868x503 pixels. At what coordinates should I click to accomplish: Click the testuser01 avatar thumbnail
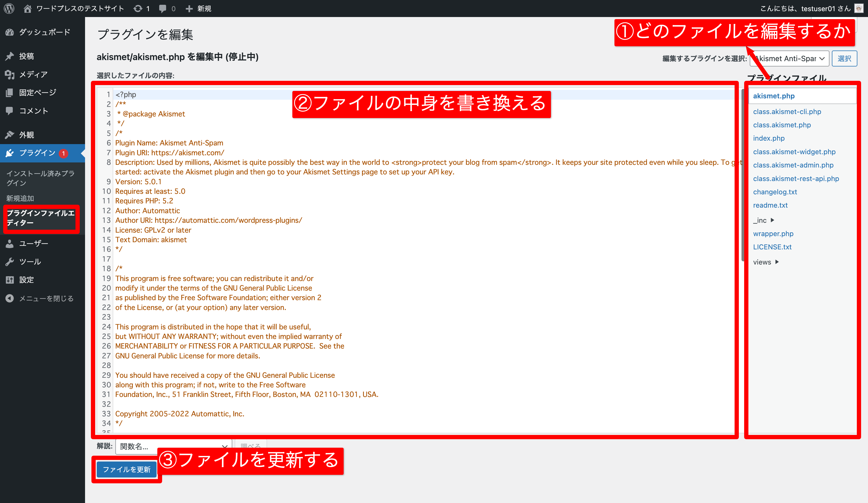tap(859, 8)
